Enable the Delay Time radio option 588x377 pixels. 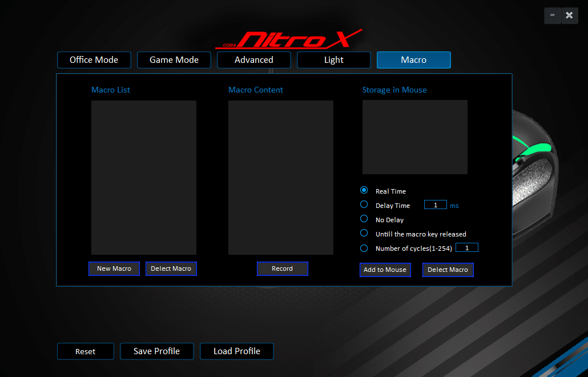364,204
